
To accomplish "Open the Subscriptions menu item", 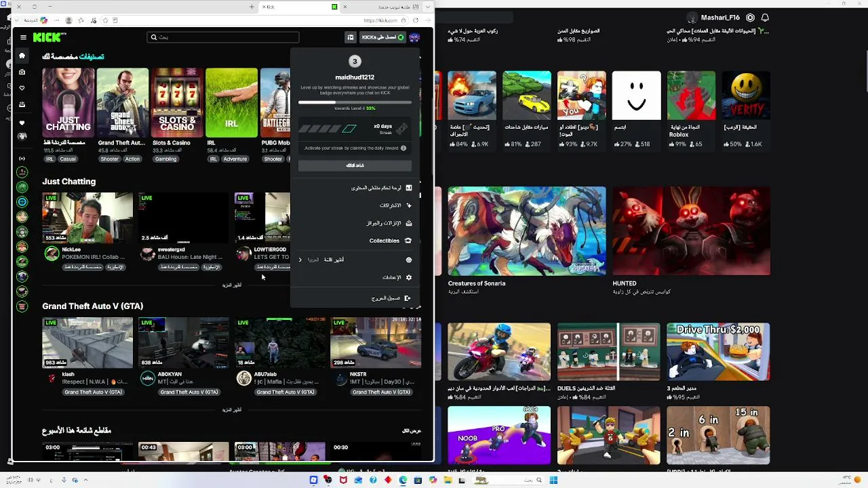I will [x=355, y=205].
